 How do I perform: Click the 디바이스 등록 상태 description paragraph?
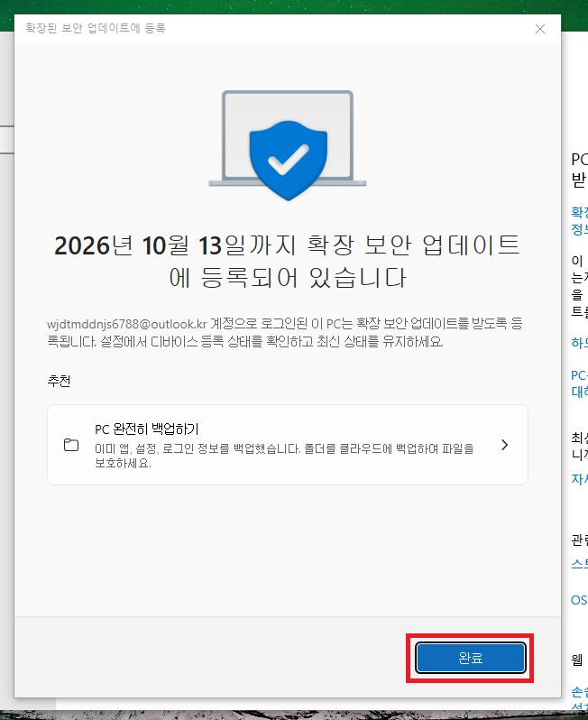(285, 332)
